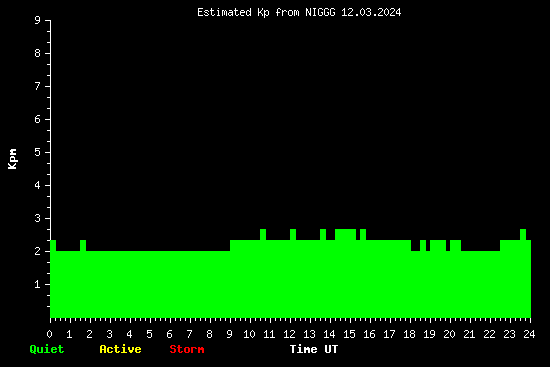Image resolution: width=550 pixels, height=367 pixels.
Task: Click the green spike just before hour 24
Action: (523, 234)
